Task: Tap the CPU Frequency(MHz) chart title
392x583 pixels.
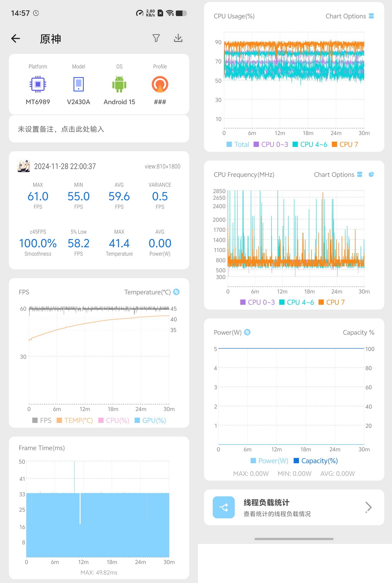Action: pyautogui.click(x=244, y=175)
